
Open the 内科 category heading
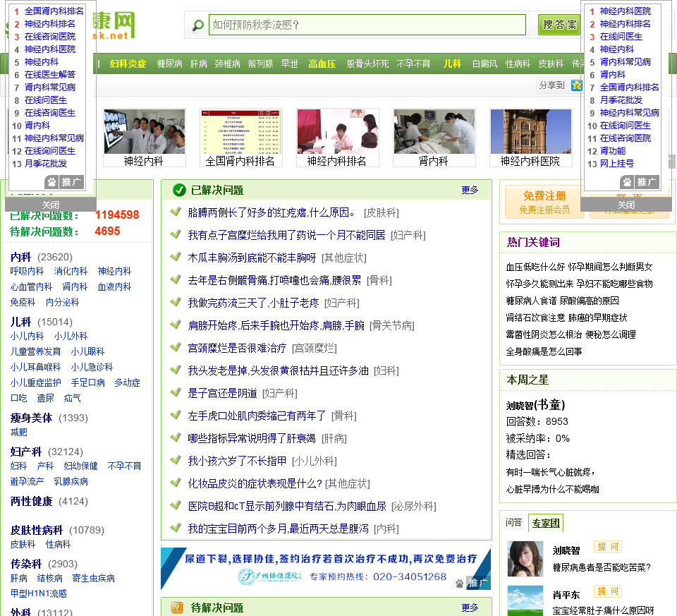point(20,257)
